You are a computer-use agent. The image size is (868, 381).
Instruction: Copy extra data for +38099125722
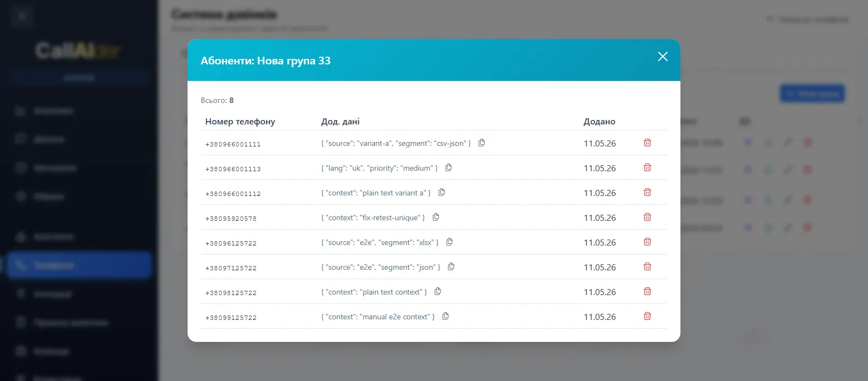[x=445, y=316]
